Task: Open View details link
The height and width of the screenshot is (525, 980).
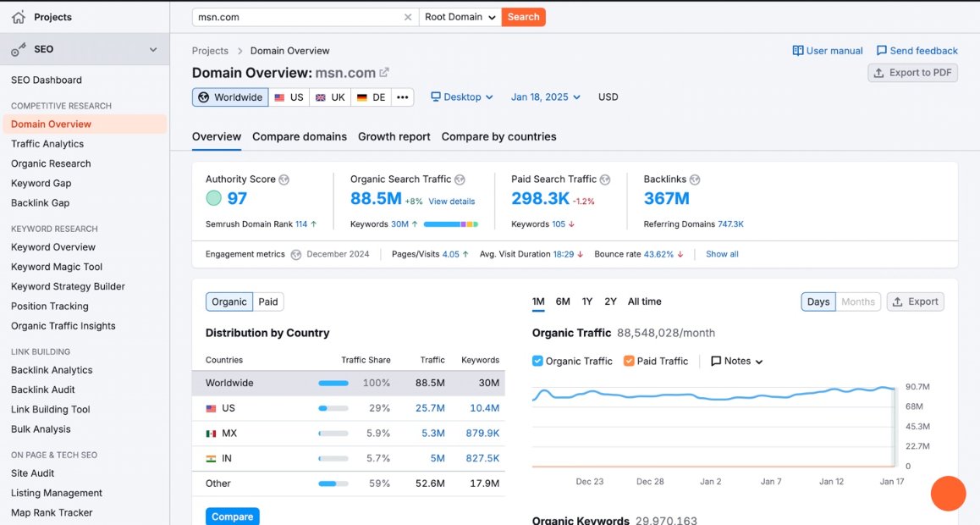Action: click(451, 202)
